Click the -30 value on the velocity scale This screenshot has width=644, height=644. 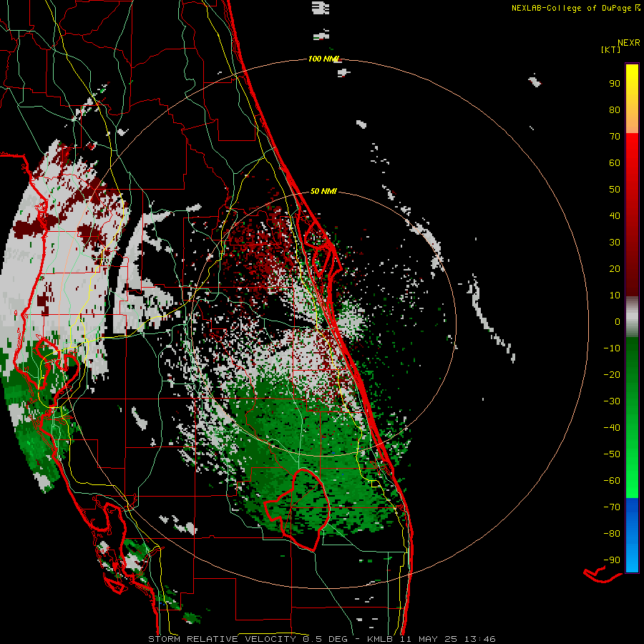pos(612,401)
